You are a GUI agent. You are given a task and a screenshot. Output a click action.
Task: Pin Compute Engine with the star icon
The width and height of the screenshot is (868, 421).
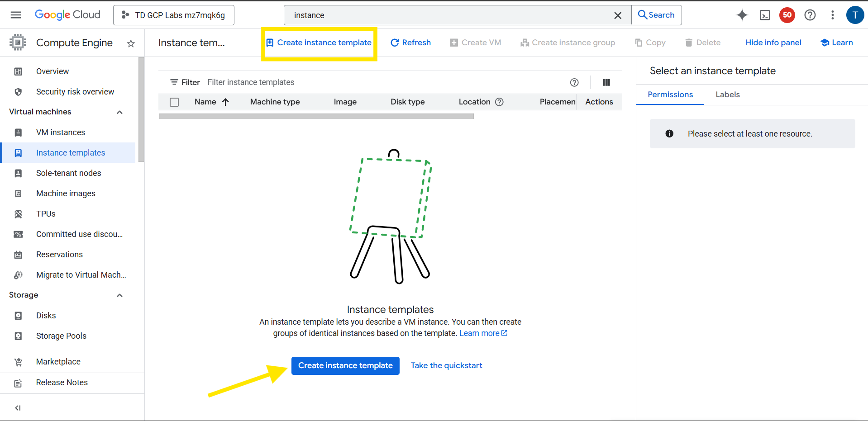pos(131,43)
